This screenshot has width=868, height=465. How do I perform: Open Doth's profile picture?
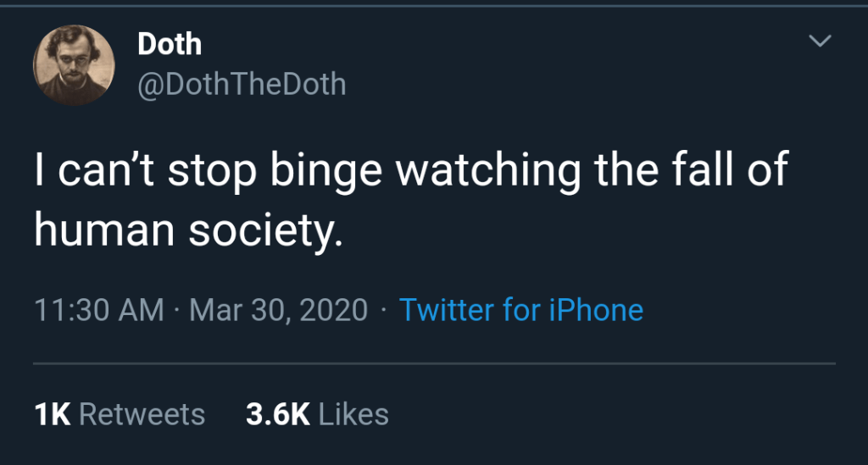(74, 64)
